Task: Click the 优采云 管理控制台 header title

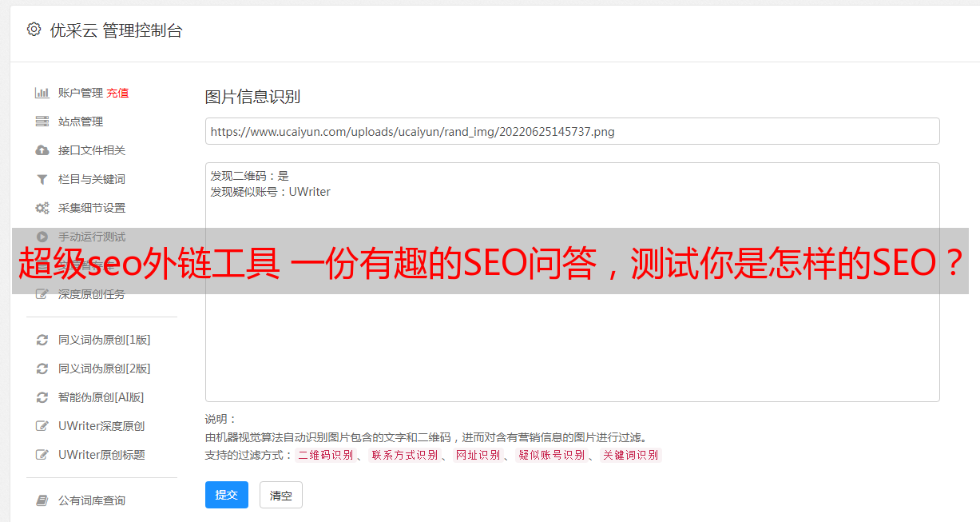Action: pyautogui.click(x=116, y=30)
